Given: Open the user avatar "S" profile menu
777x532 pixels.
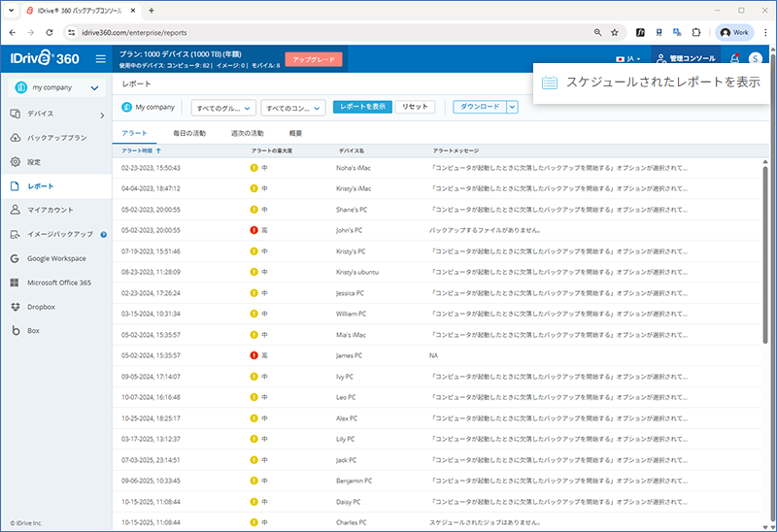Looking at the screenshot, I should (755, 59).
